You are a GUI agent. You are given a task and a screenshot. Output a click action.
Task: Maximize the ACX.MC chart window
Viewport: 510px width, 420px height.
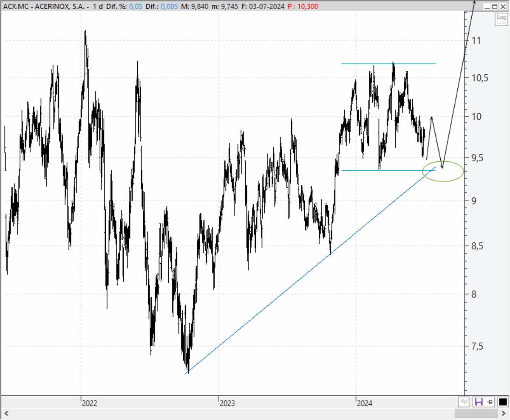(495, 7)
